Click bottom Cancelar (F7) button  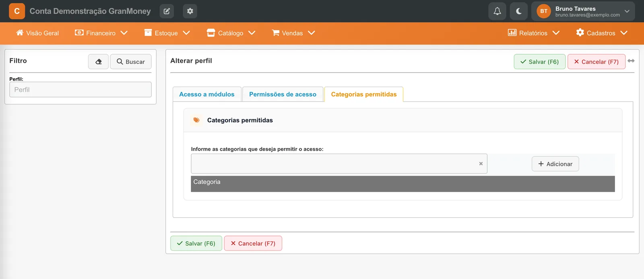click(x=253, y=243)
